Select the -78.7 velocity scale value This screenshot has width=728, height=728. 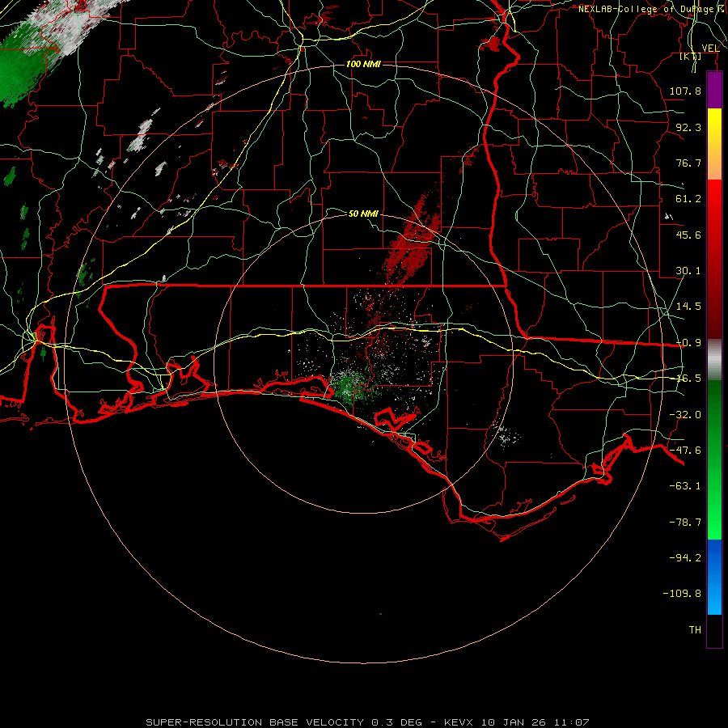click(685, 522)
